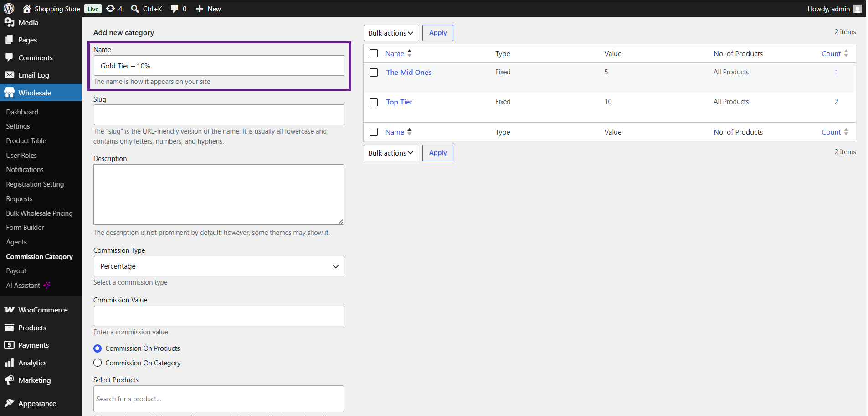Viewport: 868px width, 416px height.
Task: Open the comments bubble icon in admin bar
Action: tap(175, 9)
